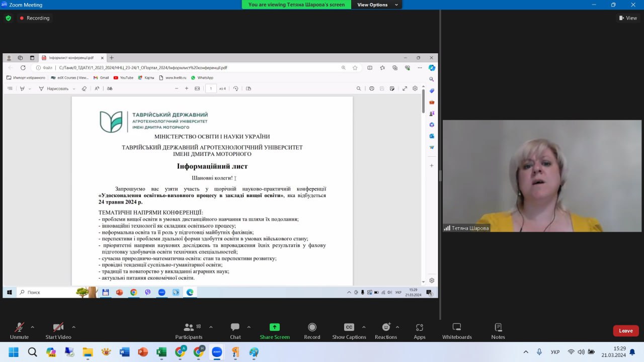The image size is (644, 362).
Task: Rotate the PDF page
Action: [x=235, y=88]
